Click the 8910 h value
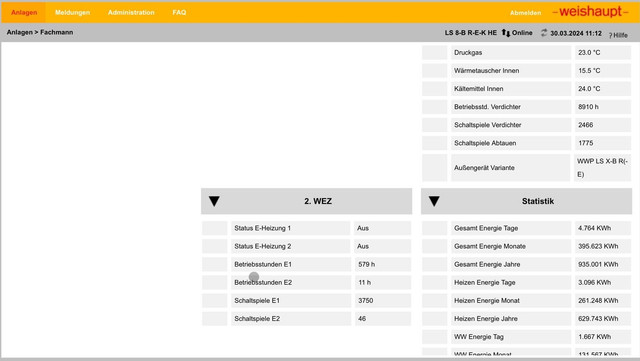 tap(588, 107)
